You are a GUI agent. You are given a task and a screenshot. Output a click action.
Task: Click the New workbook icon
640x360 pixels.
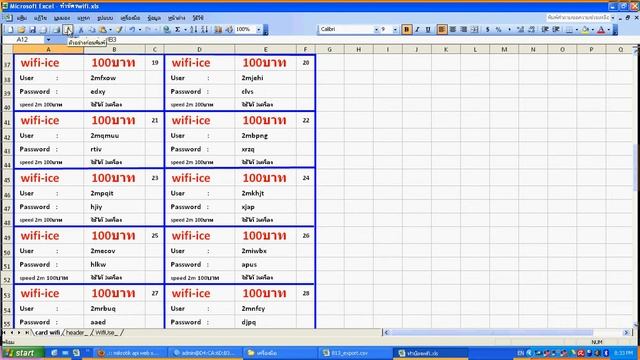[10, 29]
